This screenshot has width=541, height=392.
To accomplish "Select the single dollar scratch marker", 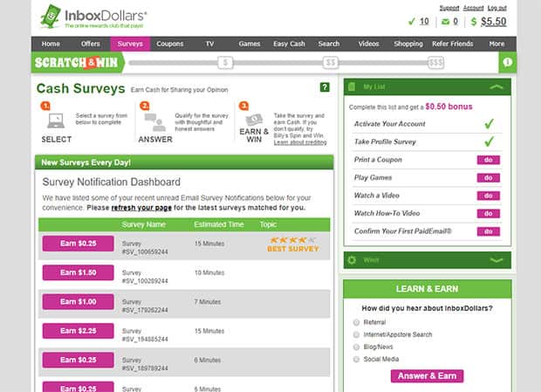I will pos(225,63).
